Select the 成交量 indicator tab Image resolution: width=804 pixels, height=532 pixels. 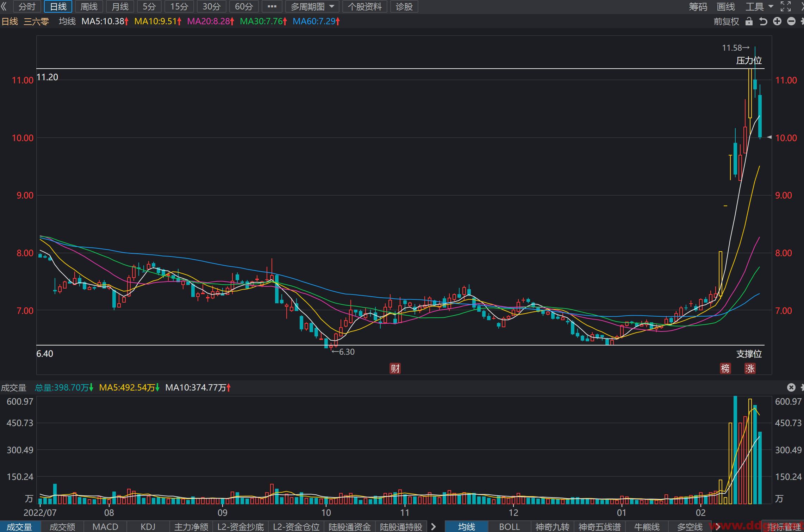[x=20, y=527]
